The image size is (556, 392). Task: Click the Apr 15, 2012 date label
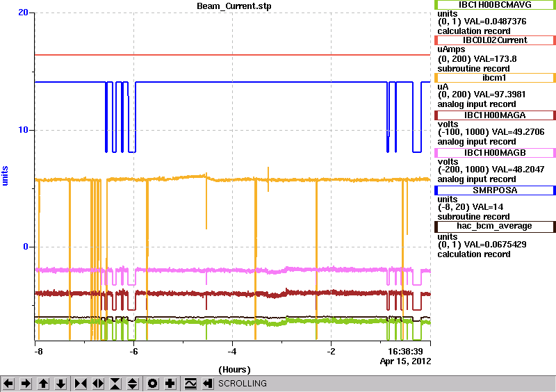tap(405, 361)
